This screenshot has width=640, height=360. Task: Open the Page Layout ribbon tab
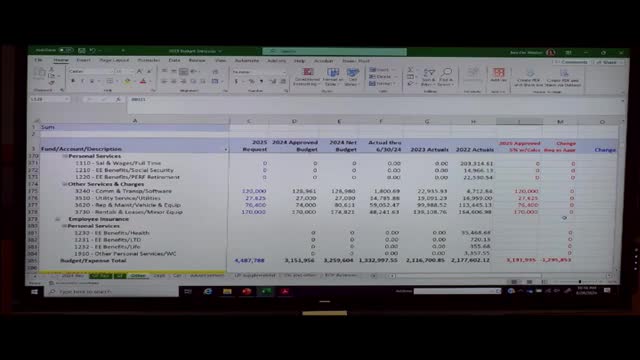tap(114, 60)
